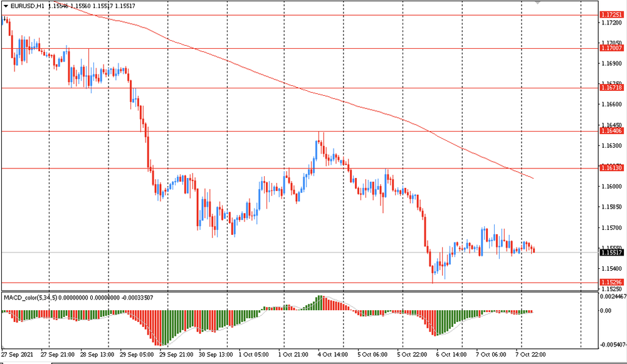Click the 5 Oct 06:00 time axis label
This screenshot has height=364, width=627.
pyautogui.click(x=372, y=355)
